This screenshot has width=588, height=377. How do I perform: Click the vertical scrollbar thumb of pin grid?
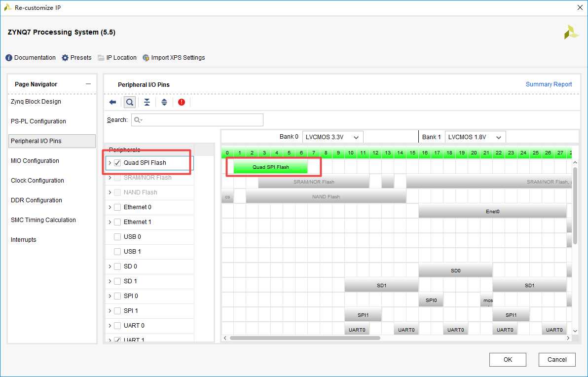[x=575, y=206]
